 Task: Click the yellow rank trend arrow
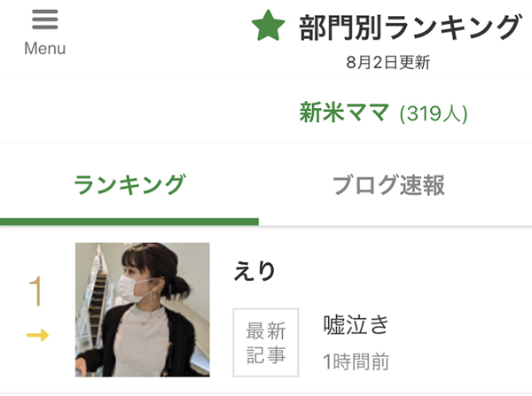[x=37, y=335]
